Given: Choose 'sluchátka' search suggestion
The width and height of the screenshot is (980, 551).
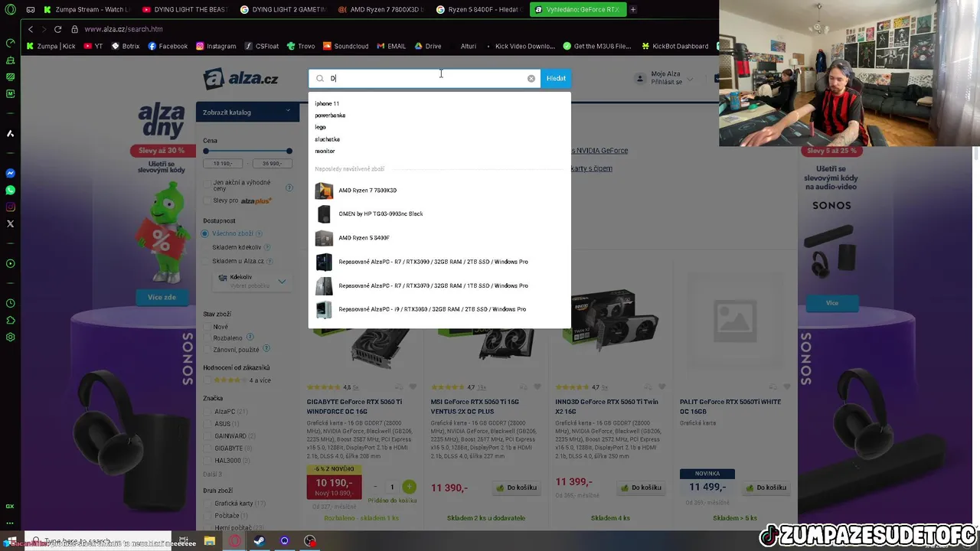Looking at the screenshot, I should (327, 139).
